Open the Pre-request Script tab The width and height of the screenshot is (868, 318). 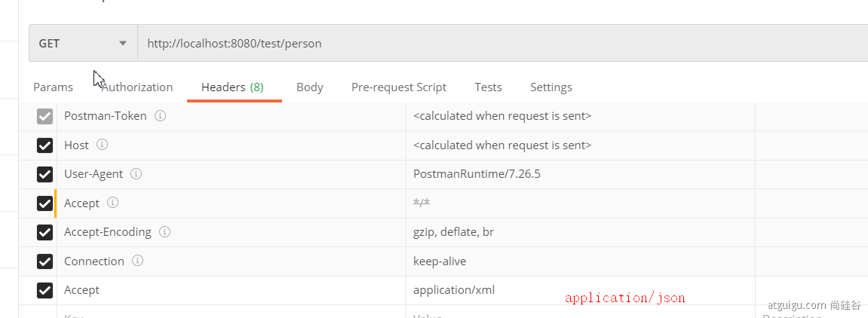tap(398, 87)
